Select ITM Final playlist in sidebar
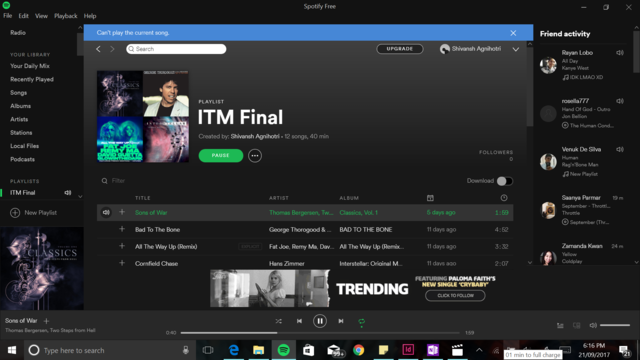 click(x=22, y=193)
